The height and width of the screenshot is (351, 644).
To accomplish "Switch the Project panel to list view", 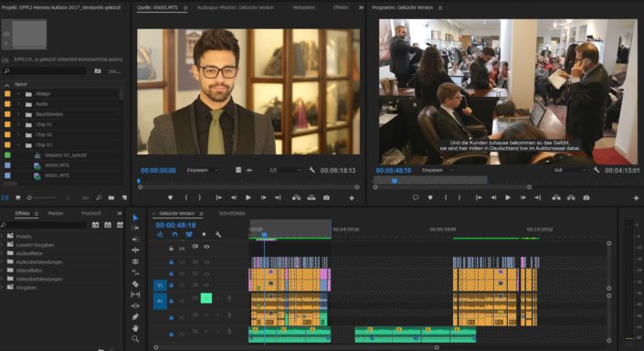I will 5,197.
